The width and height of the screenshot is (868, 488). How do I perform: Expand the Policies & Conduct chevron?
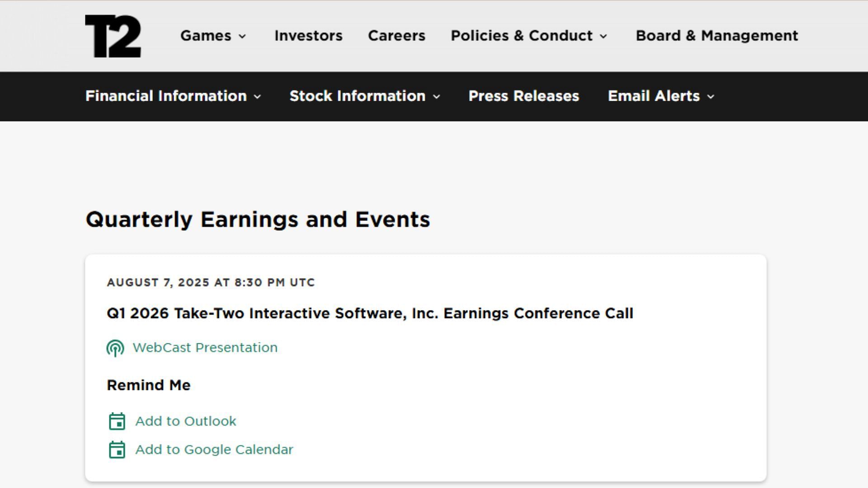(604, 36)
